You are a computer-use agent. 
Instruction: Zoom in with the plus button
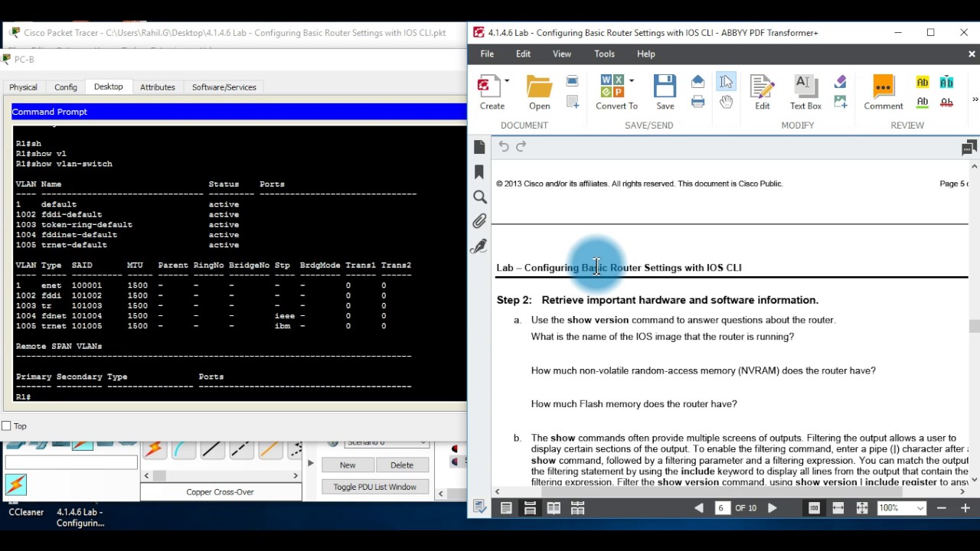coord(965,507)
